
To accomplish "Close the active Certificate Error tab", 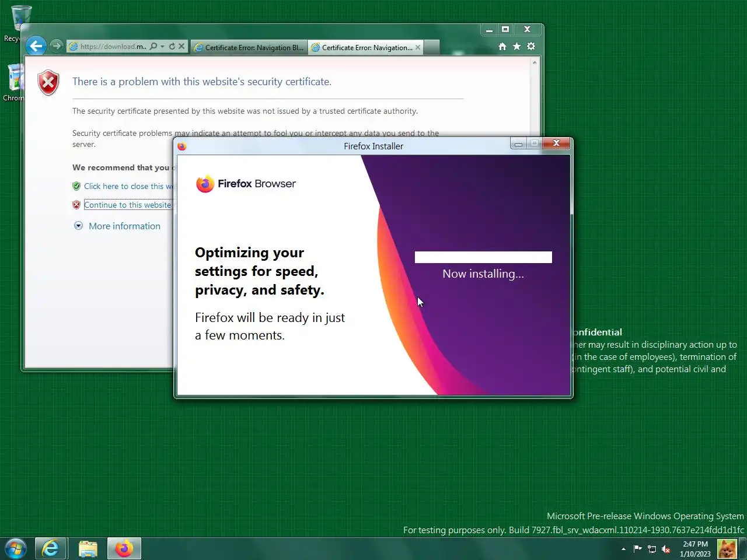I will (x=418, y=47).
